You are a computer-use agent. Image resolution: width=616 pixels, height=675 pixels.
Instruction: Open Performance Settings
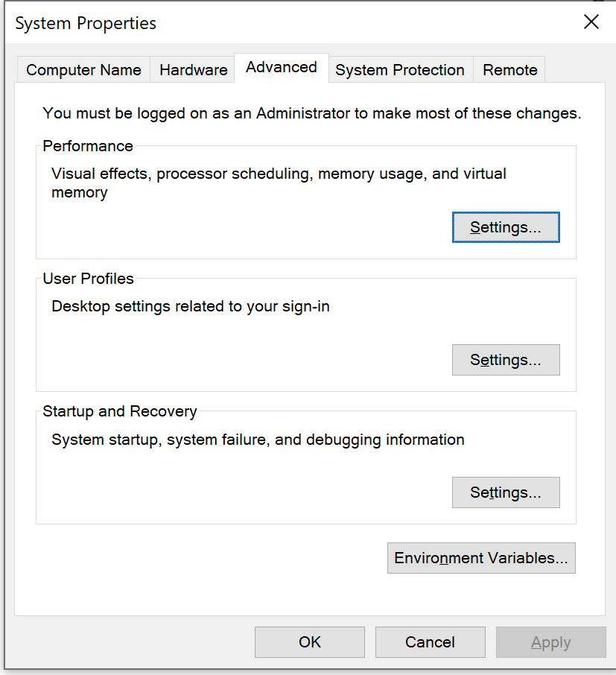[x=505, y=227]
